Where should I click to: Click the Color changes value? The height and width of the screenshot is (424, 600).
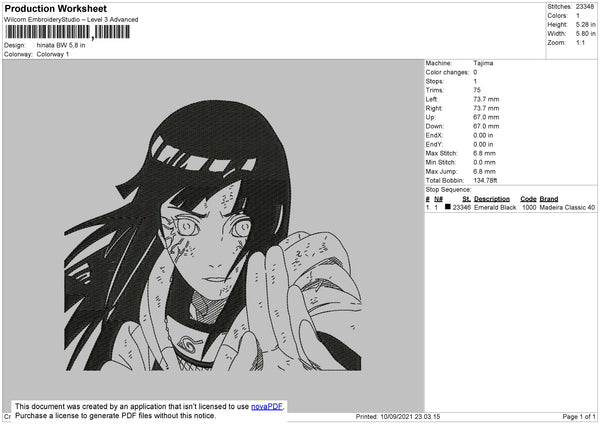(475, 72)
